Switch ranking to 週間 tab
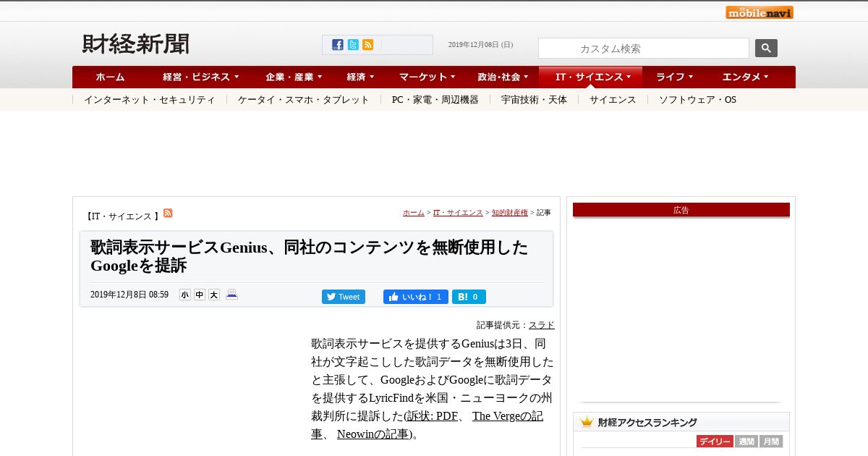Screen dimensions: 868x456 746,442
